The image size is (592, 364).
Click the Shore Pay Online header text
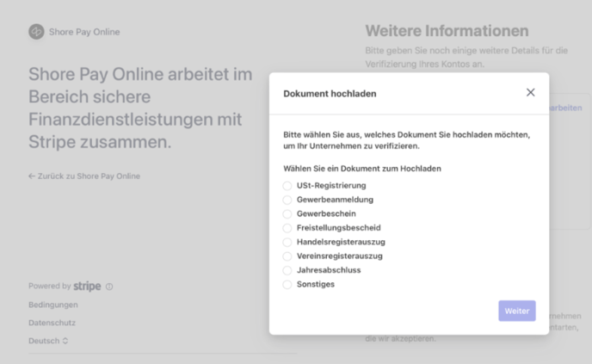(x=84, y=32)
